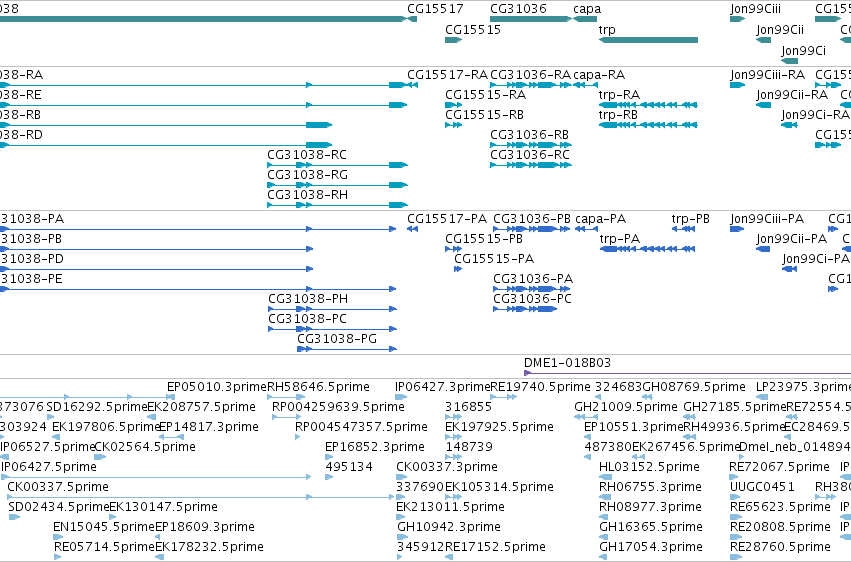The width and height of the screenshot is (851, 562).
Task: Click EST EK197925.5prime label
Action: 499,427
